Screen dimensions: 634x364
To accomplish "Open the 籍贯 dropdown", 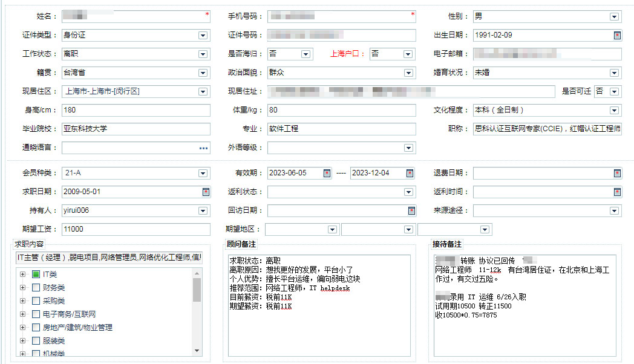I will [203, 73].
